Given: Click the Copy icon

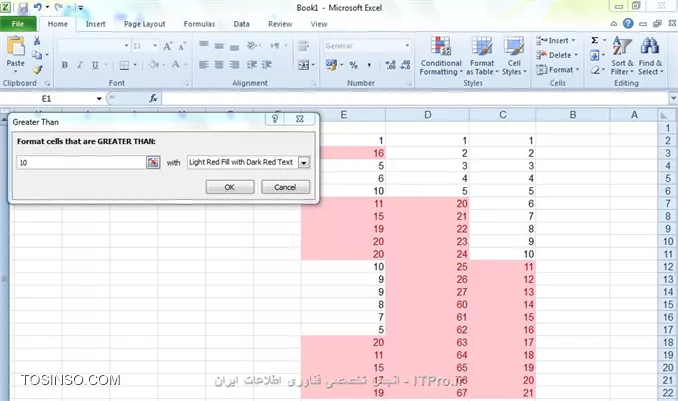Looking at the screenshot, I should (x=37, y=55).
